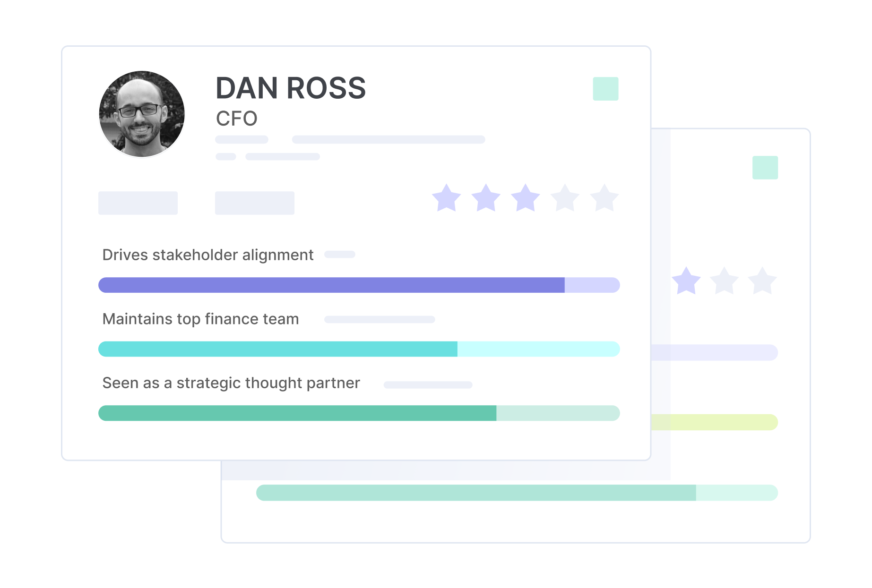Select the second star rating

click(486, 198)
